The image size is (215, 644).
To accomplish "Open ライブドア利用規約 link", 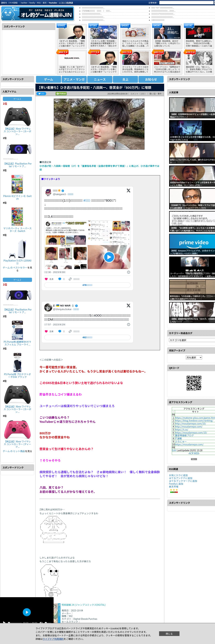I will click(x=53, y=639).
